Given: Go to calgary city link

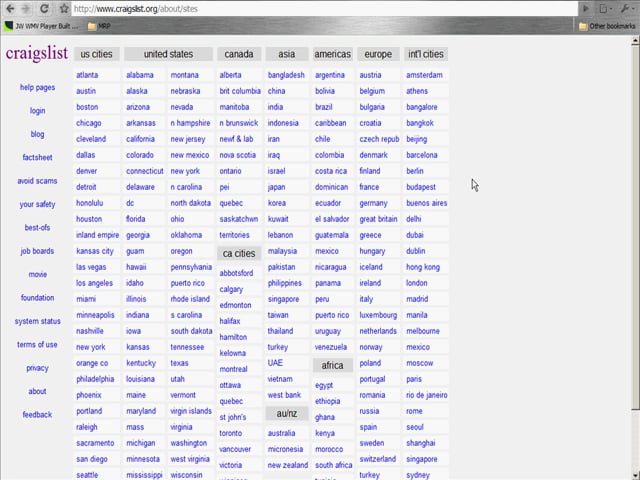Looking at the screenshot, I should (x=231, y=289).
